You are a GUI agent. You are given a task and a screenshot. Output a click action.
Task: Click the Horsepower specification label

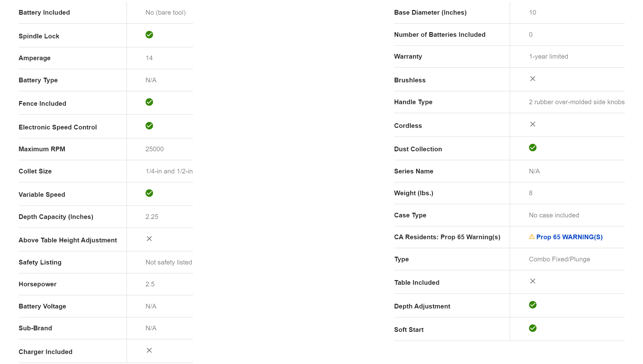pyautogui.click(x=37, y=284)
